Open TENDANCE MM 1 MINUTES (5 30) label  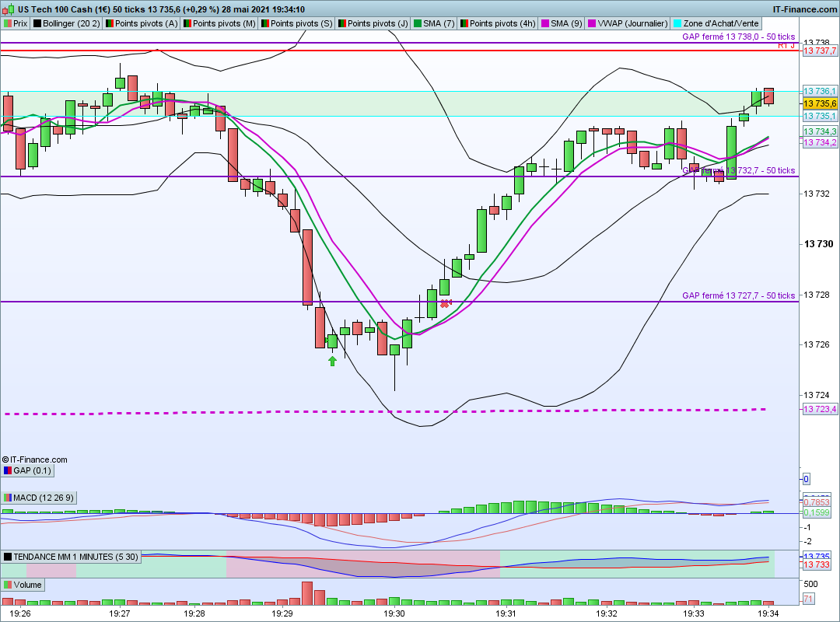[71, 557]
